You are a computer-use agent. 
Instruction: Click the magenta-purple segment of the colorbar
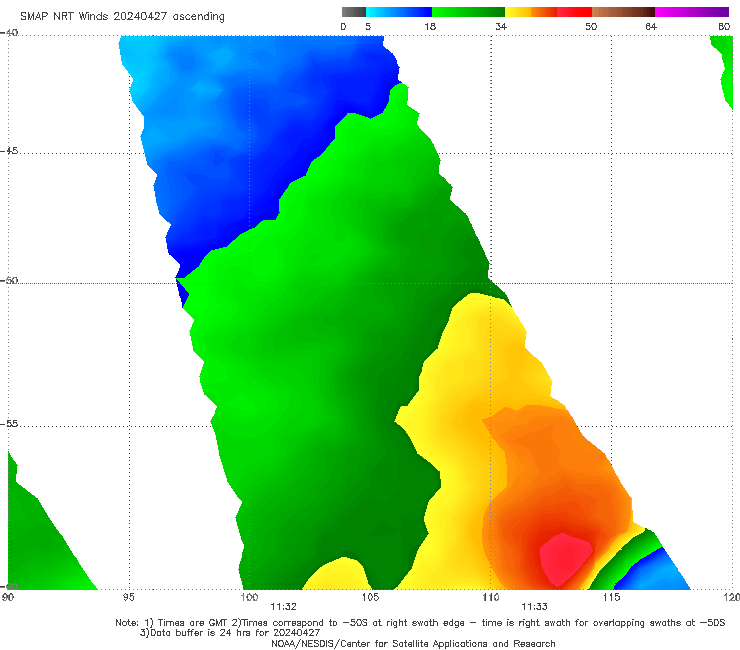(692, 12)
